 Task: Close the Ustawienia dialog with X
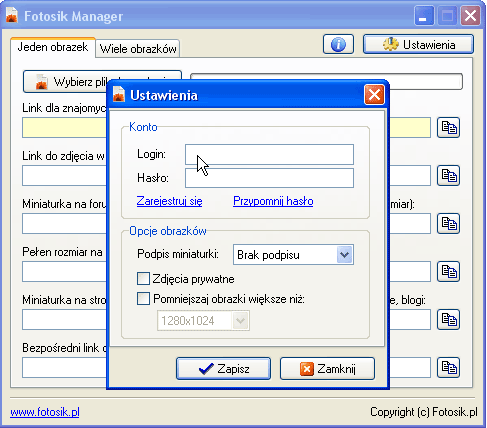pyautogui.click(x=374, y=95)
